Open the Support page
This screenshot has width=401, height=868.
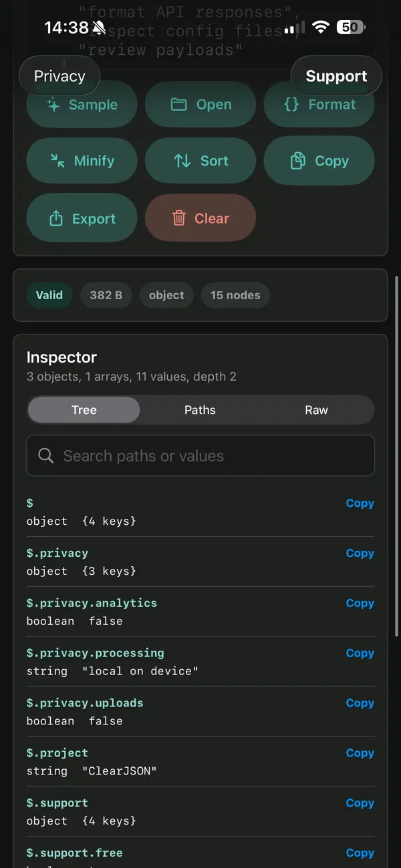pos(336,76)
